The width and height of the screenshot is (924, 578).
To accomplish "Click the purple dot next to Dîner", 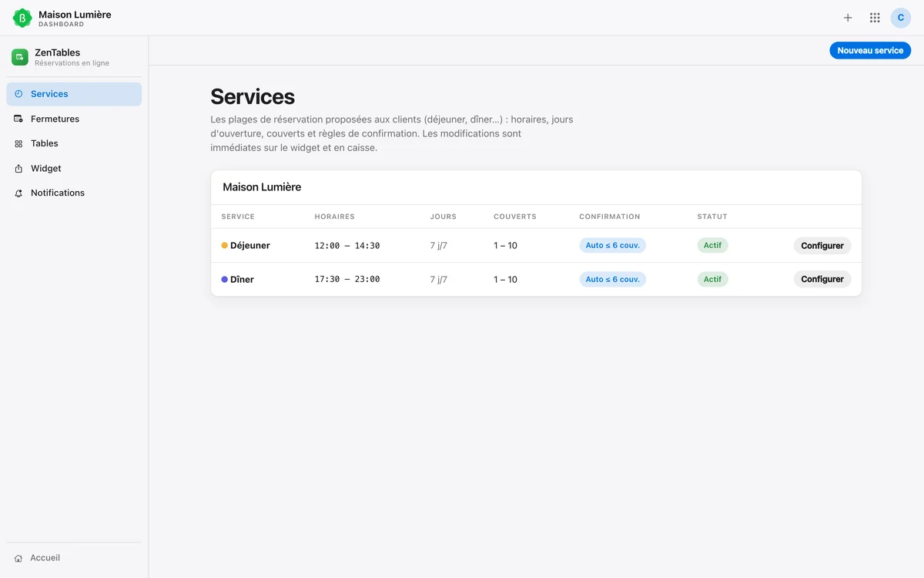I will tap(225, 279).
